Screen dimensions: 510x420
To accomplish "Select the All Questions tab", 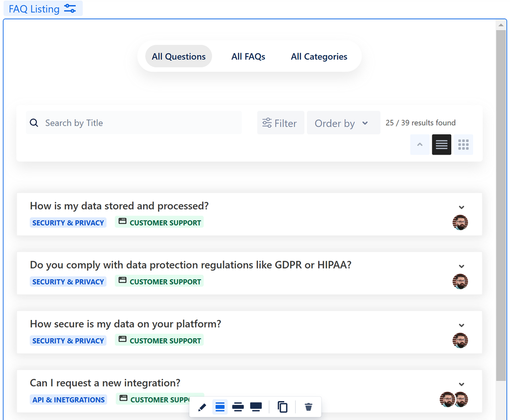I will (x=179, y=57).
